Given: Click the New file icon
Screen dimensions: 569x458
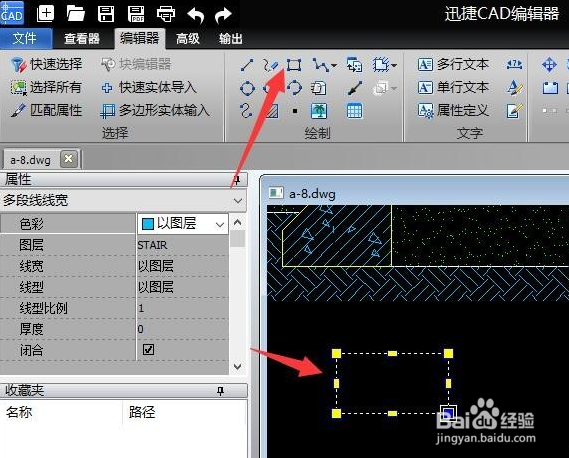Looking at the screenshot, I should click(45, 14).
